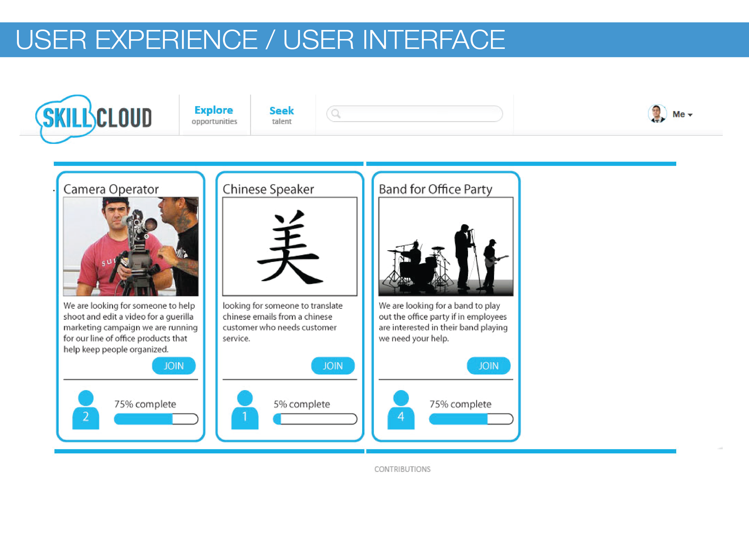Open the Chinese character image on Chinese Speaker card
Viewport: 749px width, 560px height.
point(289,247)
